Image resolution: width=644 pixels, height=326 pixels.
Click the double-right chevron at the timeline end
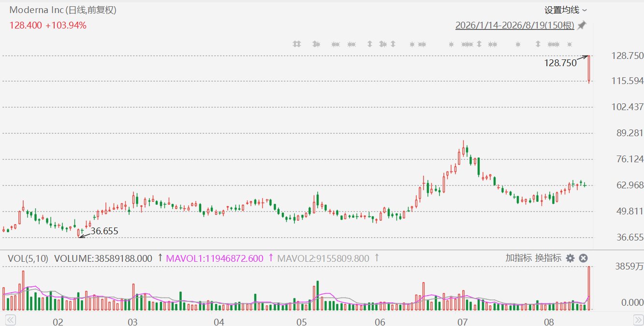coord(638,320)
